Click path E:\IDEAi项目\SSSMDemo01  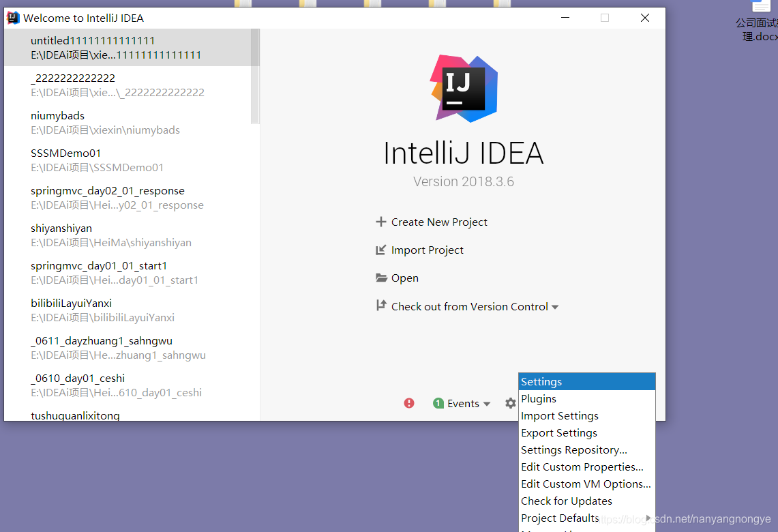(x=97, y=168)
